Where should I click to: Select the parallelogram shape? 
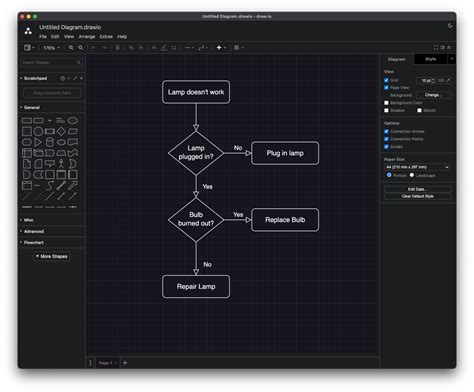click(x=73, y=131)
